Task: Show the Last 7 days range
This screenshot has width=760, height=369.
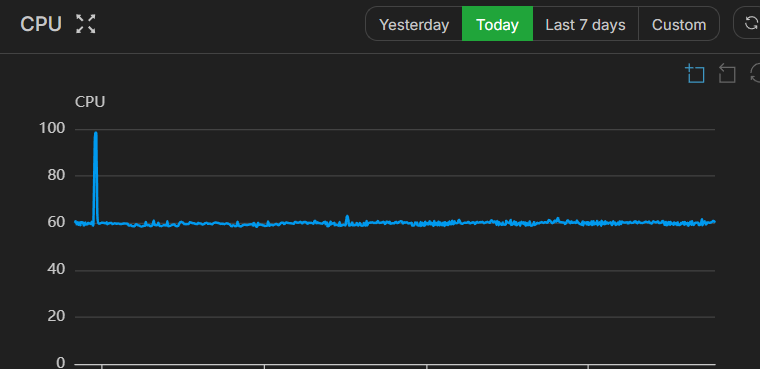Action: [586, 24]
